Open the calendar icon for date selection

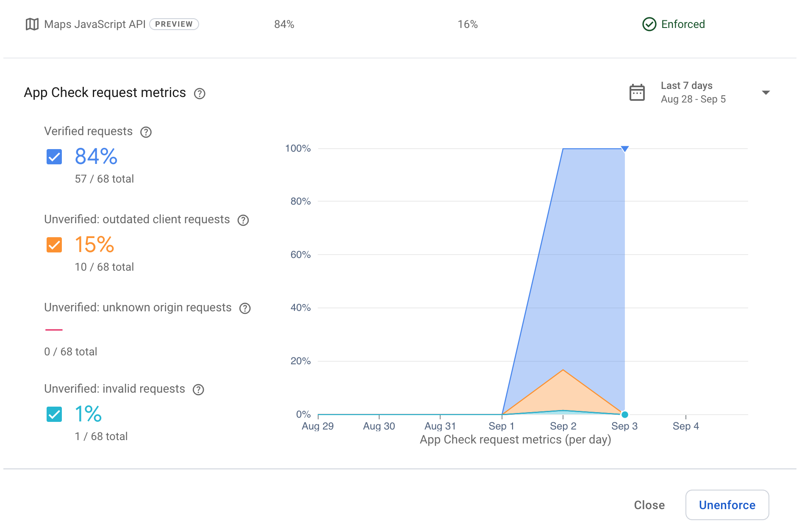pyautogui.click(x=637, y=92)
